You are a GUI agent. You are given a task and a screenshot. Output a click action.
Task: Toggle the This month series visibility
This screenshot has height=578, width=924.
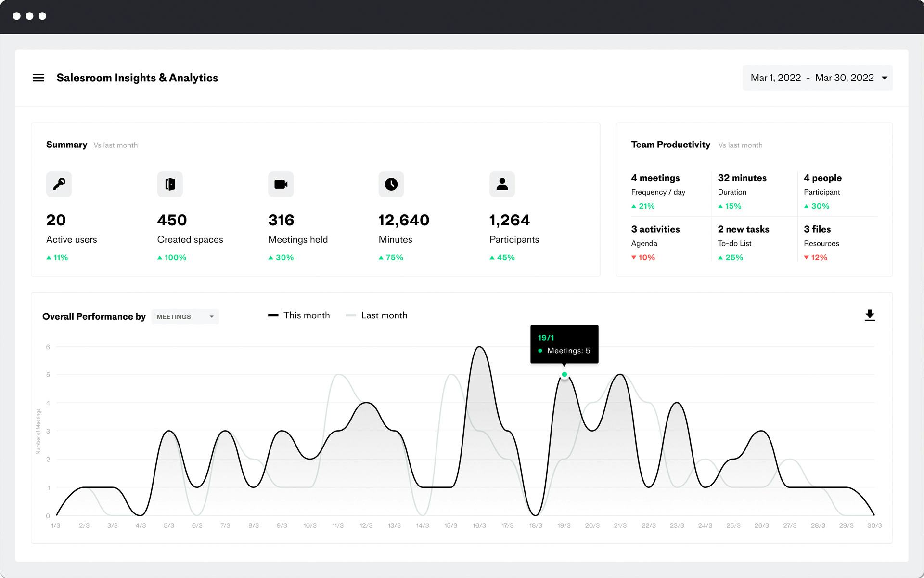click(298, 315)
